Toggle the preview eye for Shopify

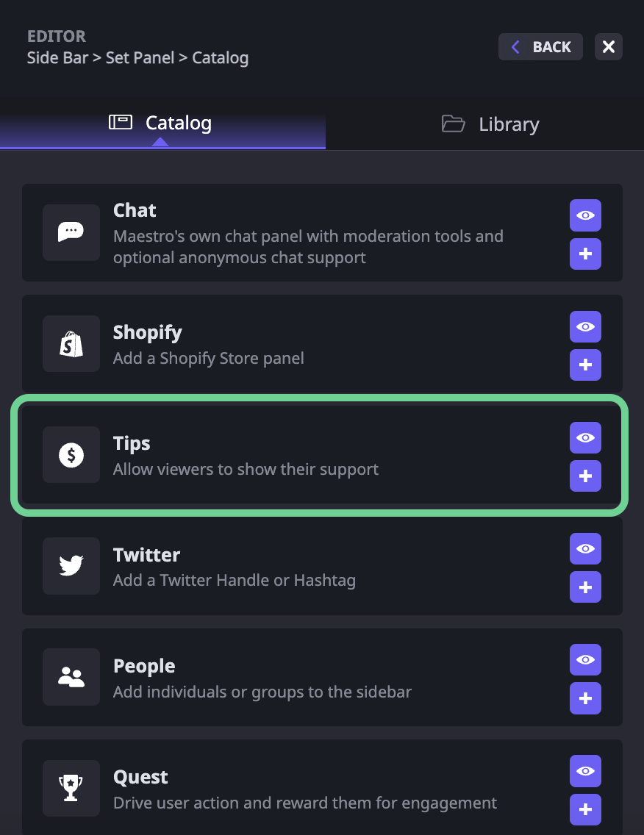(585, 326)
